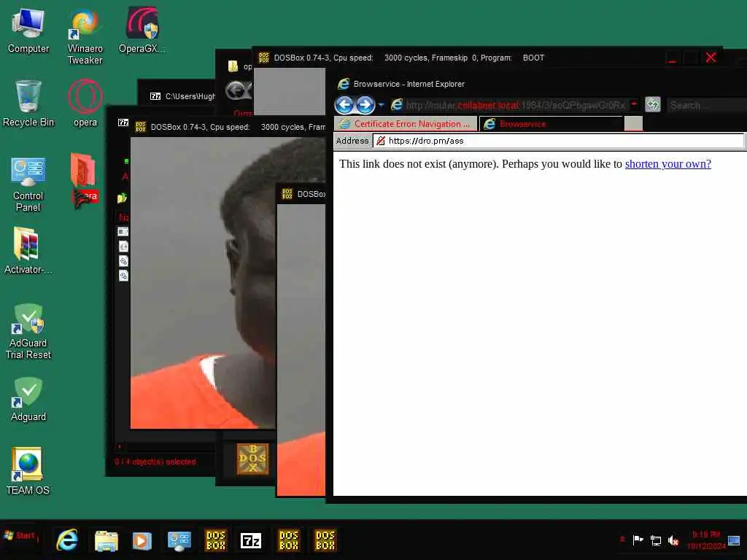Click the DOSBox icon in BOOT window title
Viewport: 747px width, 560px height.
click(x=263, y=58)
